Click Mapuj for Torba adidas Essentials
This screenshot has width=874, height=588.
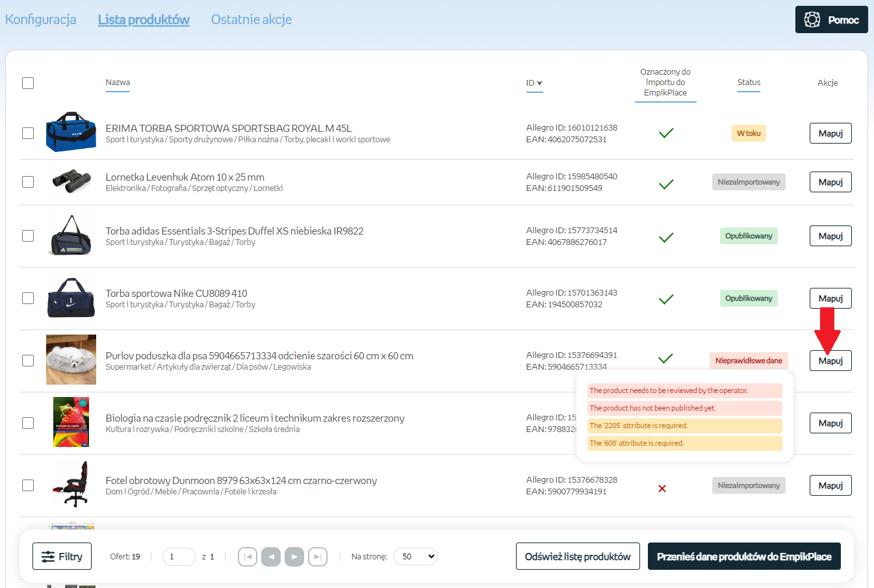(x=830, y=236)
